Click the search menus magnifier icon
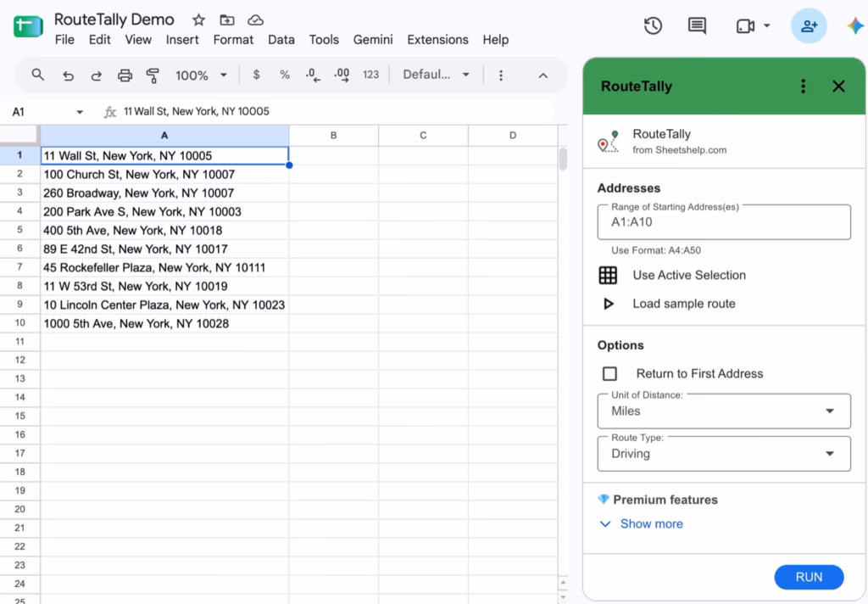This screenshot has width=868, height=604. point(37,75)
